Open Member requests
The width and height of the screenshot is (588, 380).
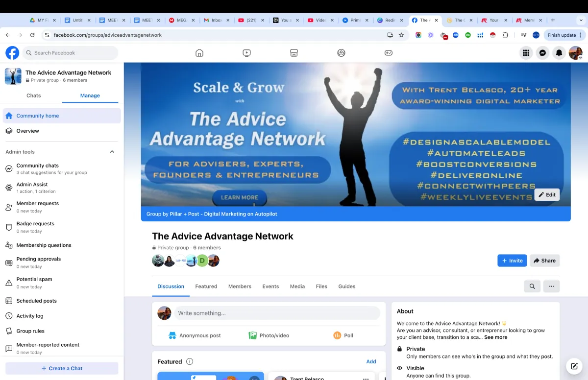pyautogui.click(x=62, y=207)
